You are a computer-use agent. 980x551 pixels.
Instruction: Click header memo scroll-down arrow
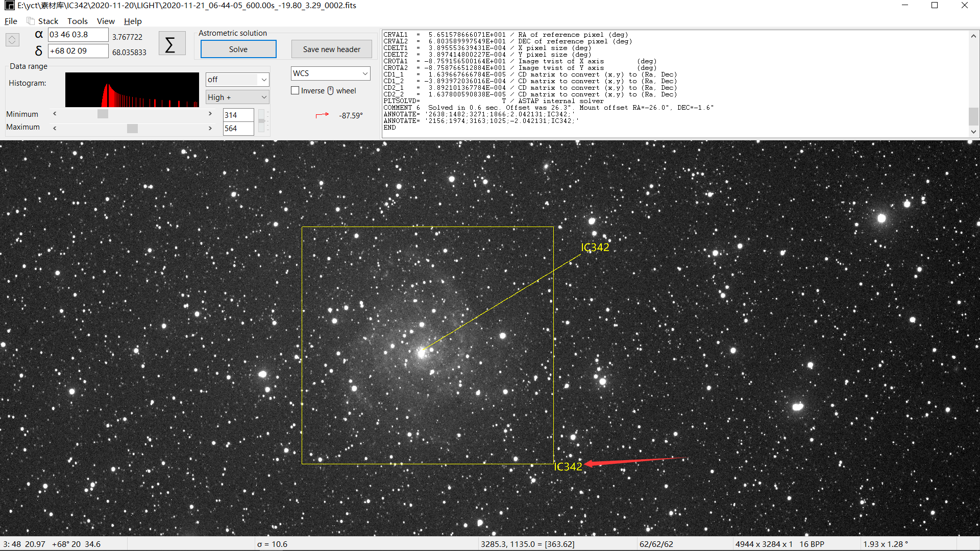[973, 132]
